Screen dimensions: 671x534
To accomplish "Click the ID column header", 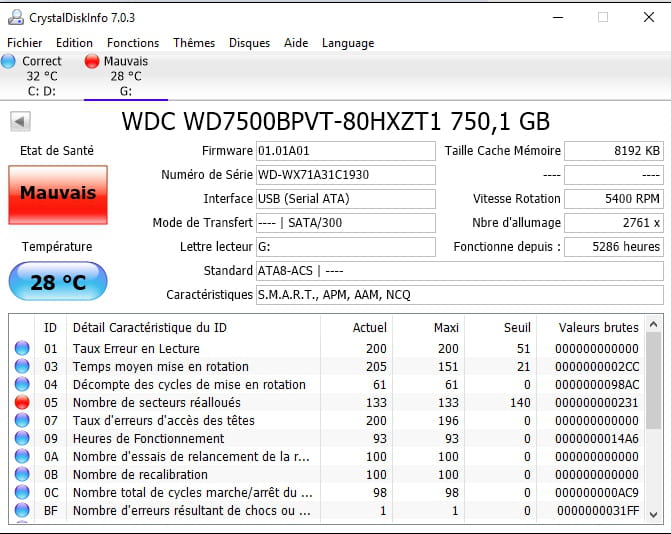I will 50,327.
